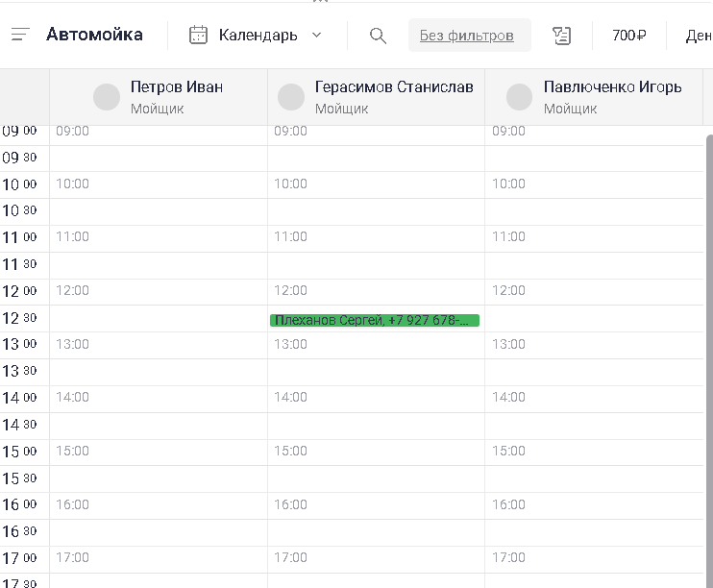Select the 09:00 slot for Павлюченко Игорь
The image size is (713, 588).
tap(596, 132)
